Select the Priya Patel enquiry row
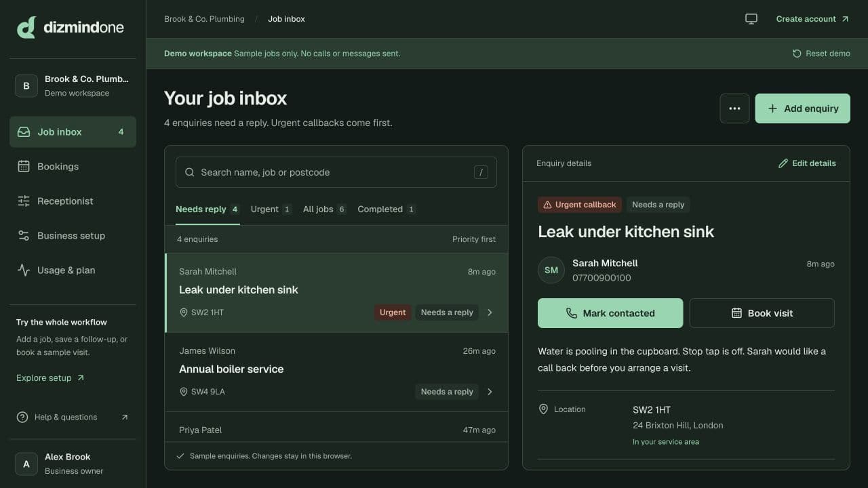 pyautogui.click(x=336, y=427)
